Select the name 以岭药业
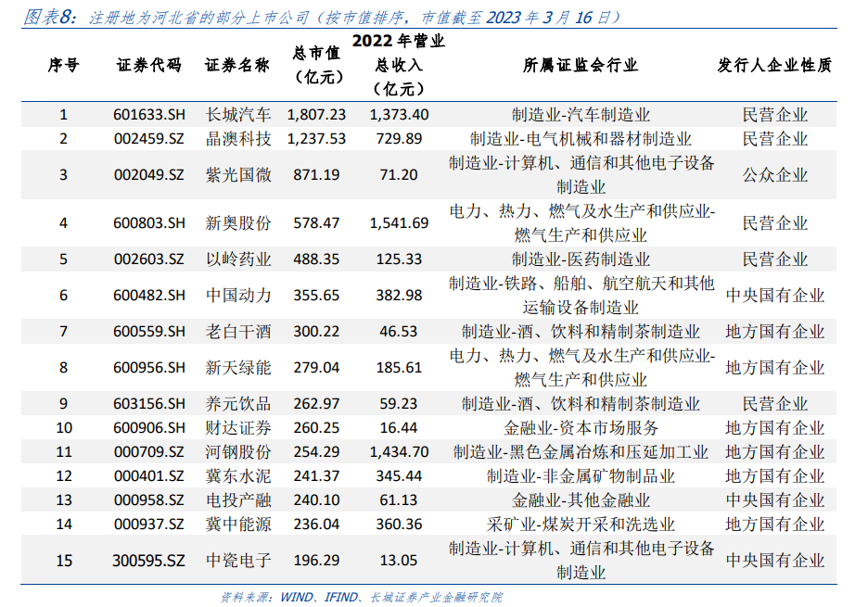Screen dimensions: 868x607 point(238,259)
